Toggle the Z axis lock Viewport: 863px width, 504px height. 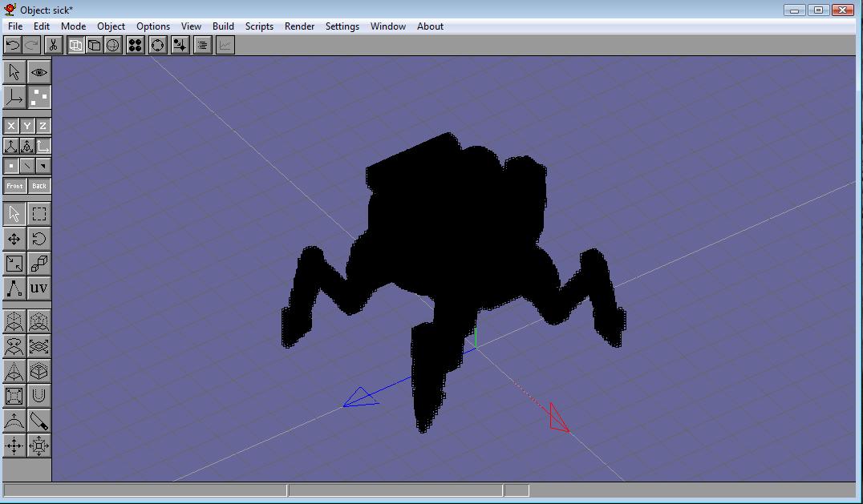[43, 126]
